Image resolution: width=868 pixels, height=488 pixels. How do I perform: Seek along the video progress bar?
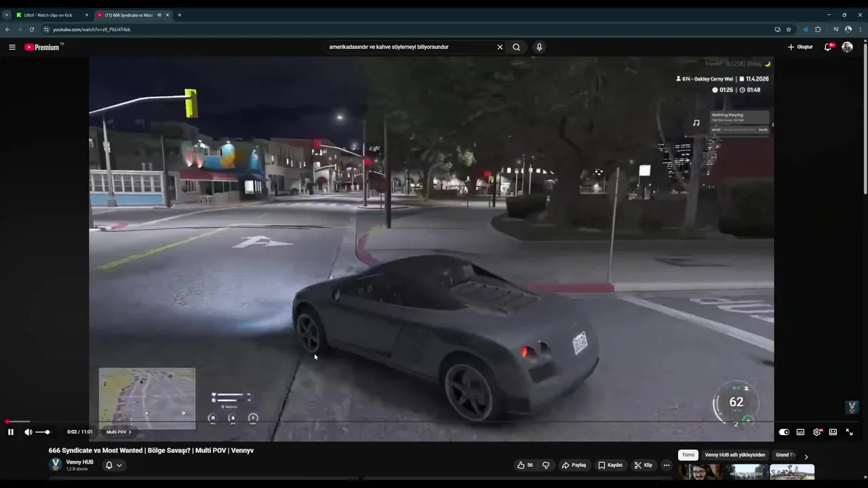(x=431, y=422)
